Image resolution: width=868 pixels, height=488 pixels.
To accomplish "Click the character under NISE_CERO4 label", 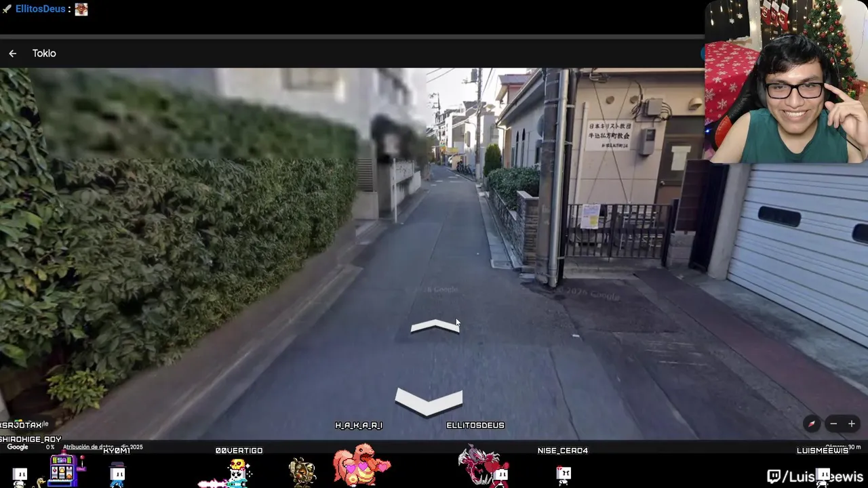I will point(564,475).
